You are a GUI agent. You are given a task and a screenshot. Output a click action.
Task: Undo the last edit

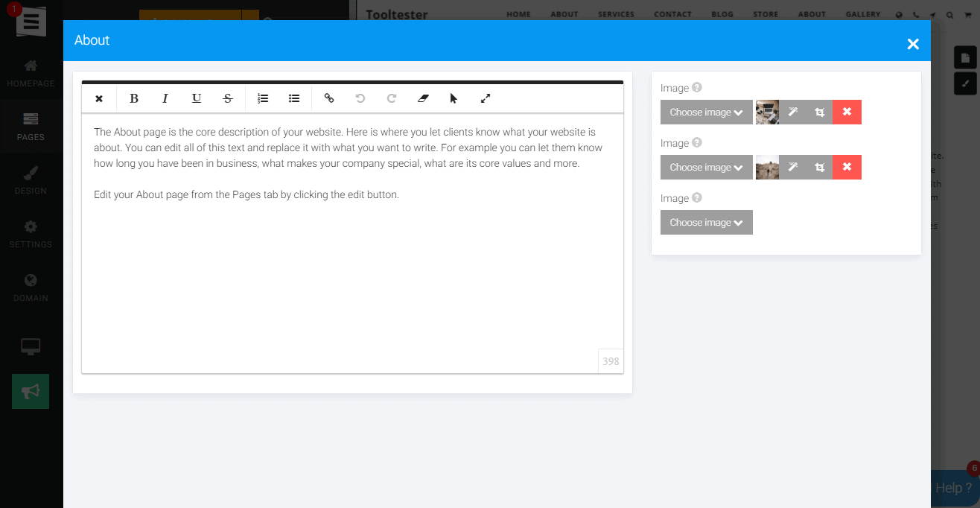(360, 98)
